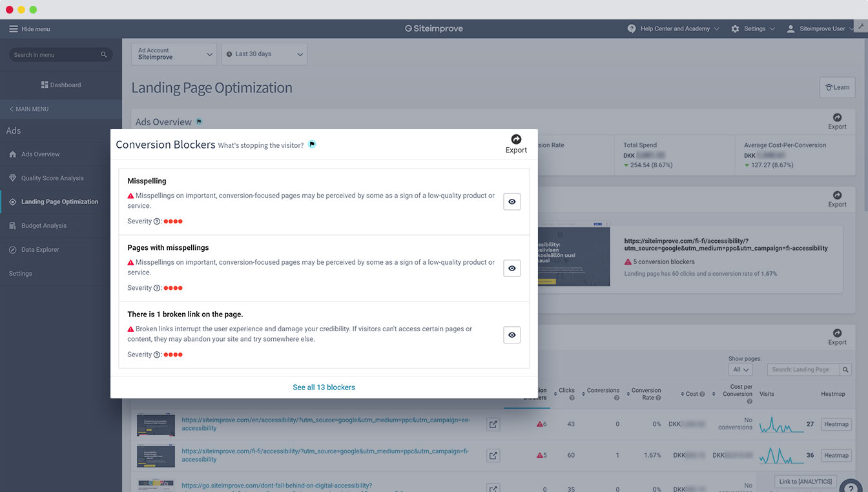Open external link icon for ee-accessibility page

pos(493,424)
